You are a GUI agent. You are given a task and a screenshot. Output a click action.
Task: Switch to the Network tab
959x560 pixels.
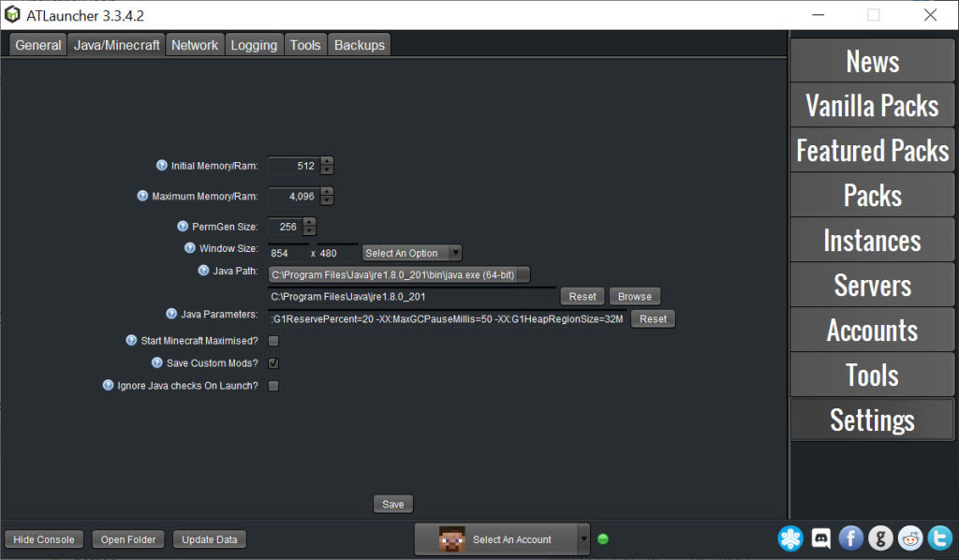(195, 45)
